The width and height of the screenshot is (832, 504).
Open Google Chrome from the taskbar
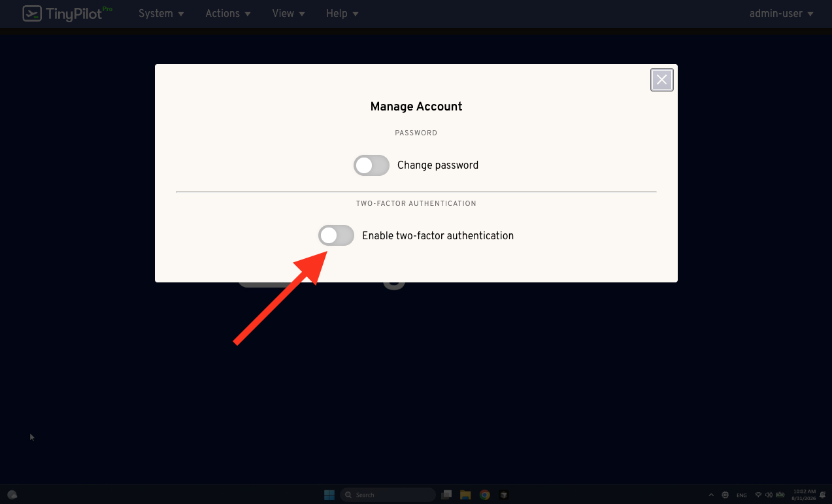484,495
